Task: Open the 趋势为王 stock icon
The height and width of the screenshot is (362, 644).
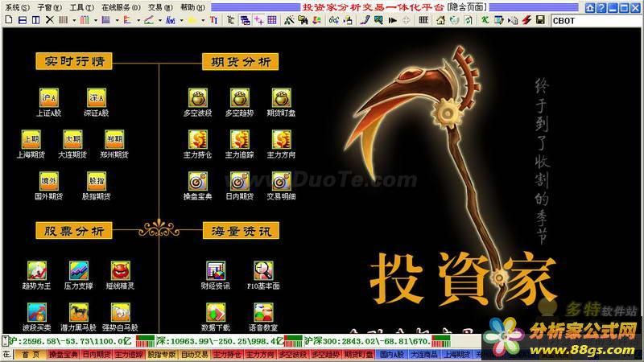Action: point(37,271)
